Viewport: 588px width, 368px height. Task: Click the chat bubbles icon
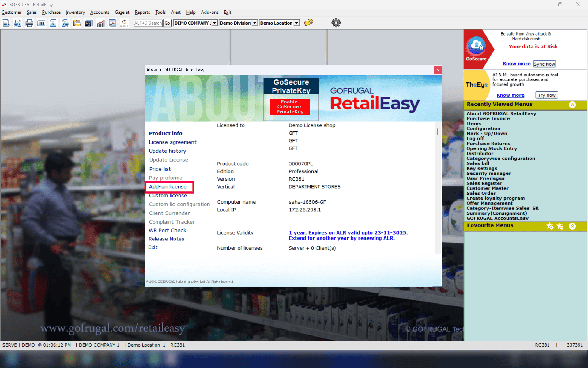(x=308, y=23)
